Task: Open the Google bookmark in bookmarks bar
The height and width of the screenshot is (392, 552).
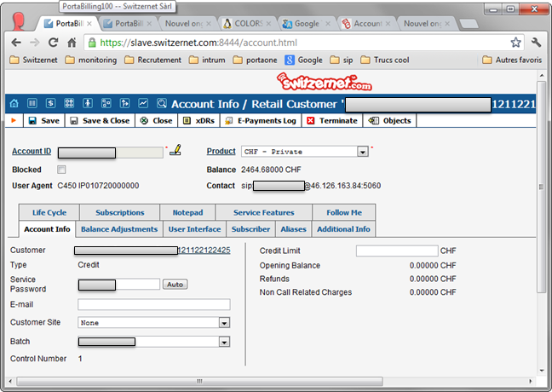Action: coord(303,60)
